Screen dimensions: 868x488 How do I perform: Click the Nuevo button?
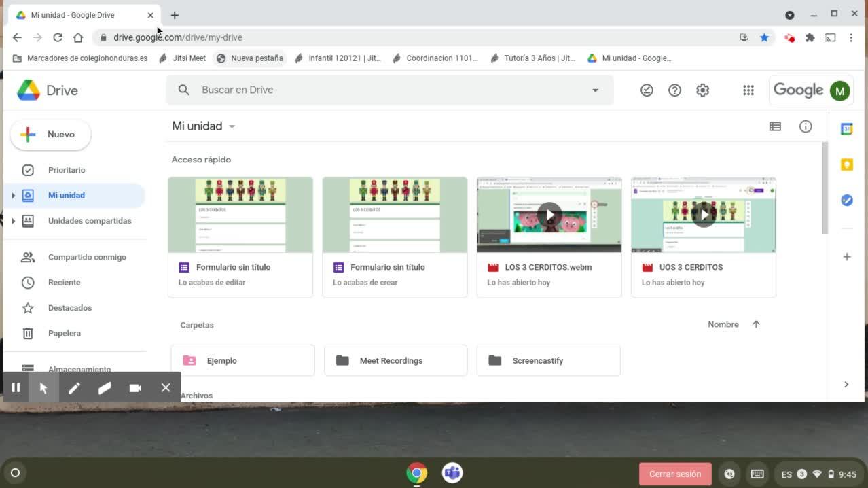(50, 135)
